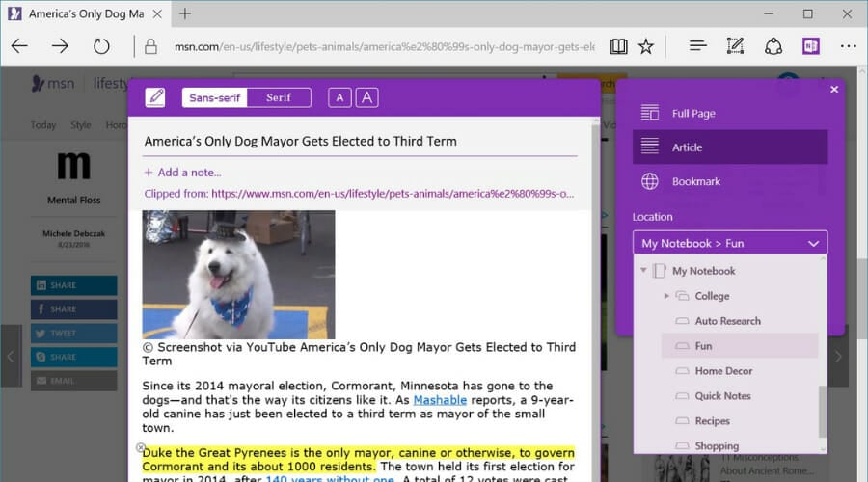Add page to favorites star icon
868x482 pixels.
click(x=646, y=46)
